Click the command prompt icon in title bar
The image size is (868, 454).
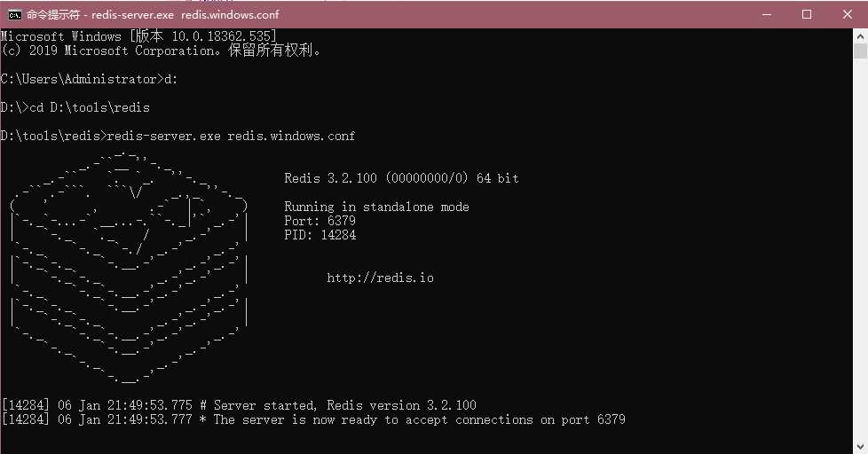[x=14, y=15]
